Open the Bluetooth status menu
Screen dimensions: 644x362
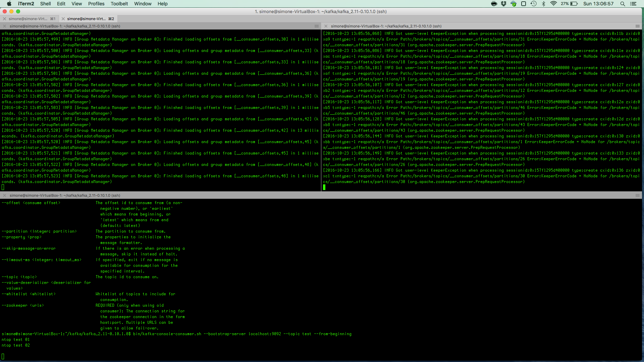543,4
